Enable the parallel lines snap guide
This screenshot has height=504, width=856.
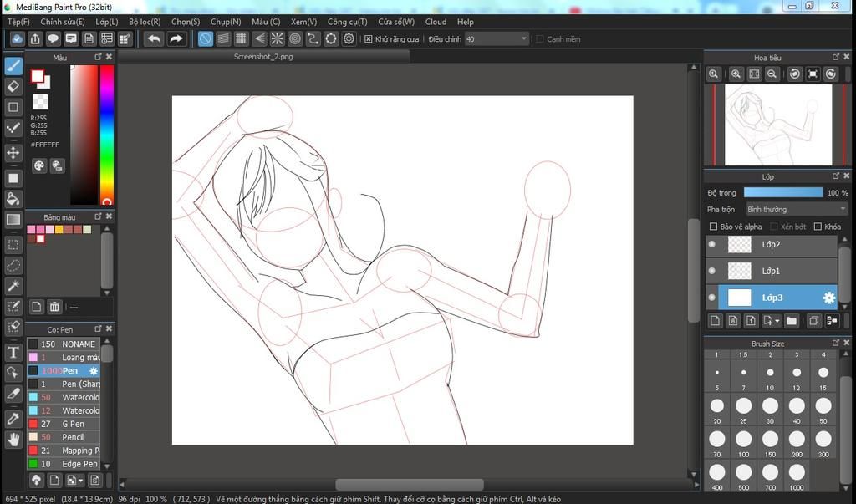point(223,38)
